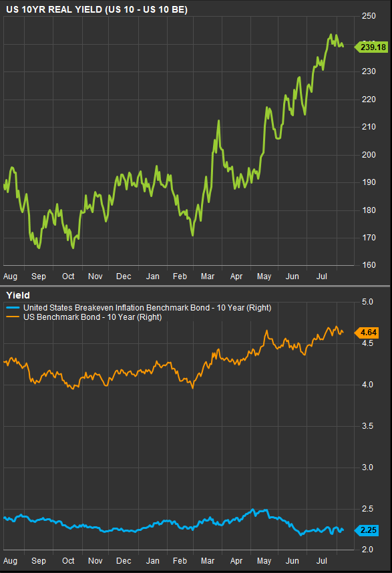The width and height of the screenshot is (392, 573).
Task: Click the US Benchmark Bond 10 Year legend label
Action: point(92,317)
